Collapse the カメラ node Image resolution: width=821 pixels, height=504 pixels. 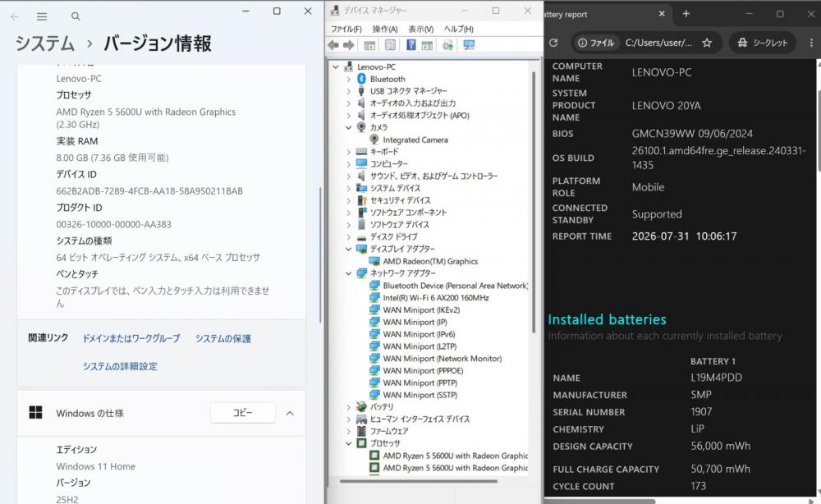click(349, 127)
